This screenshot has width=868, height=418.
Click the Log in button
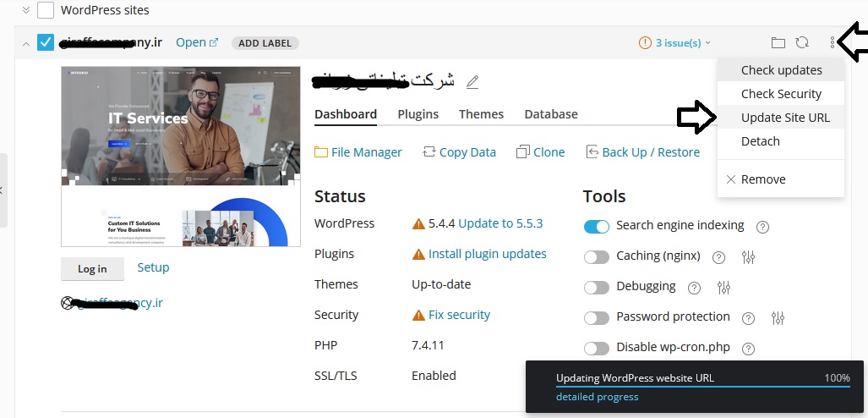click(x=92, y=269)
